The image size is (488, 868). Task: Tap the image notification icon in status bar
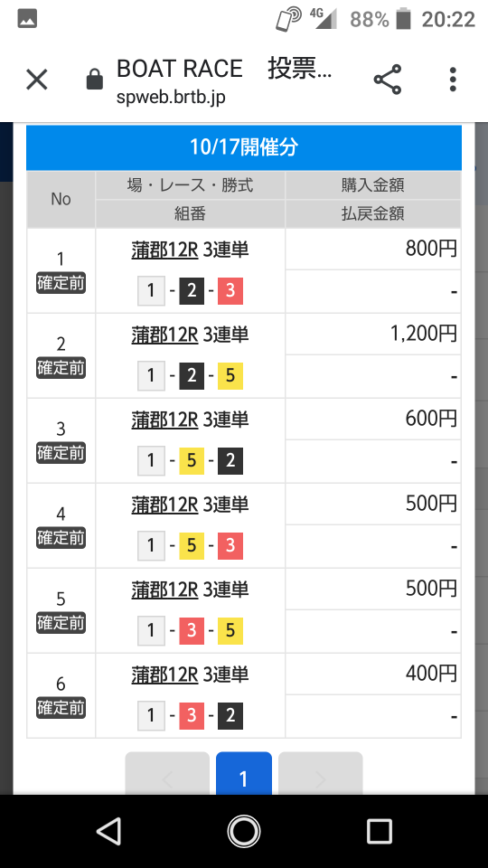tap(27, 19)
